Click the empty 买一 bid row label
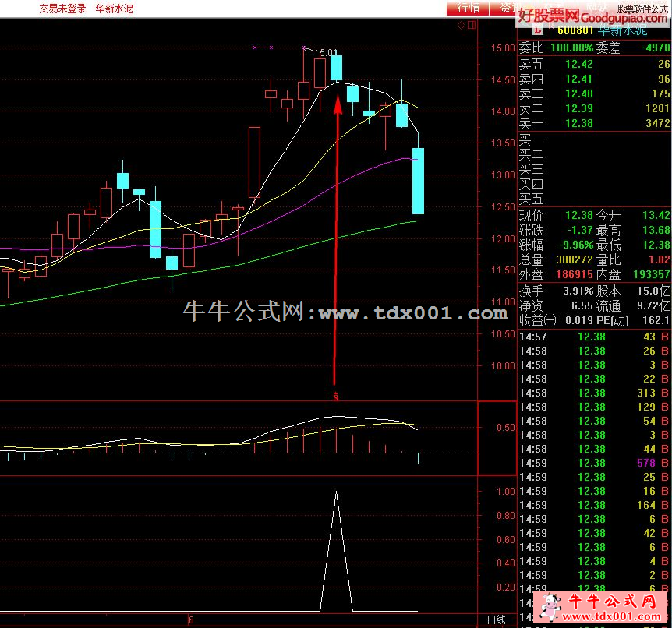Image resolution: width=672 pixels, height=628 pixels. pos(531,140)
